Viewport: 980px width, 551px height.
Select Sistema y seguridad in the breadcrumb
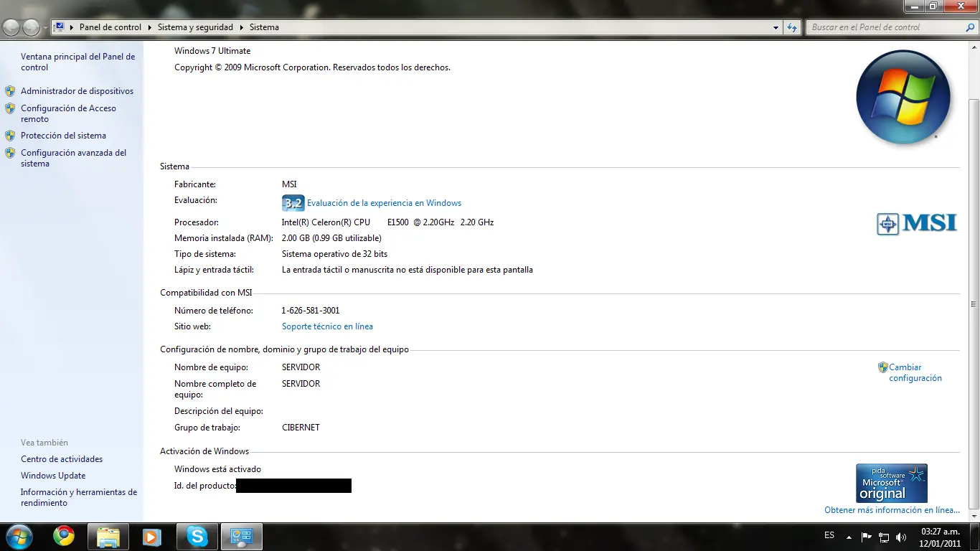point(195,27)
